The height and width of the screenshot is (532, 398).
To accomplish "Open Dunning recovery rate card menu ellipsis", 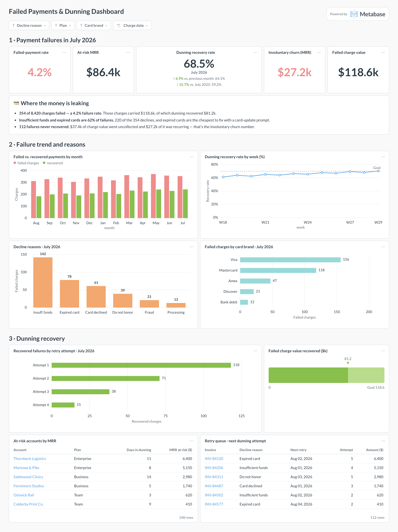I will click(256, 52).
